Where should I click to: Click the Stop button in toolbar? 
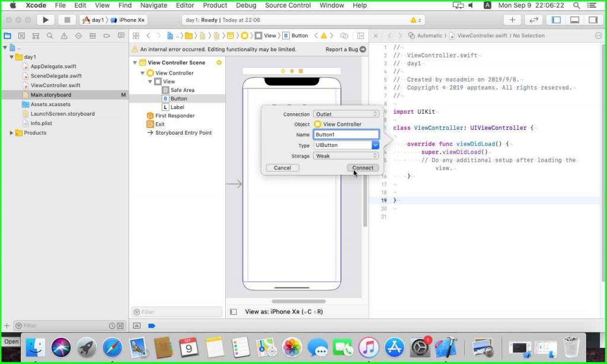point(67,20)
